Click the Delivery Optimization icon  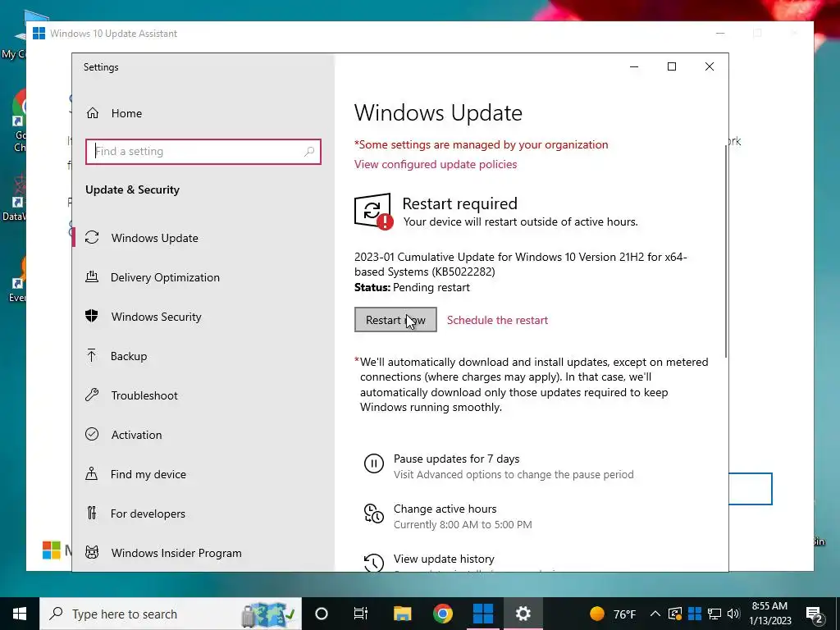[92, 277]
